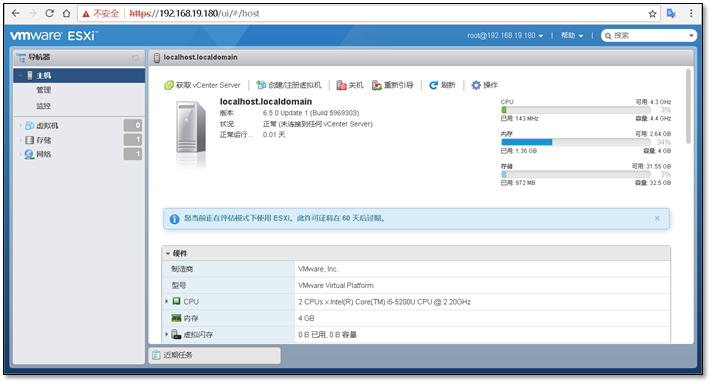
Task: Expand the 虚拟机 tree node arrow
Action: click(21, 126)
